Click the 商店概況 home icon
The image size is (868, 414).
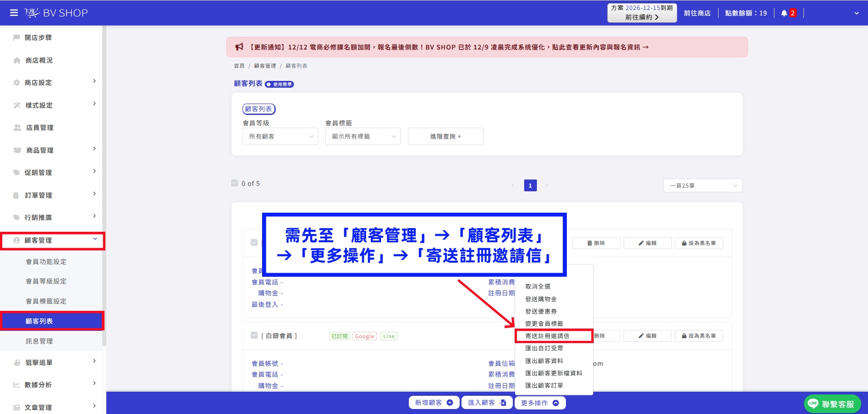pos(17,60)
